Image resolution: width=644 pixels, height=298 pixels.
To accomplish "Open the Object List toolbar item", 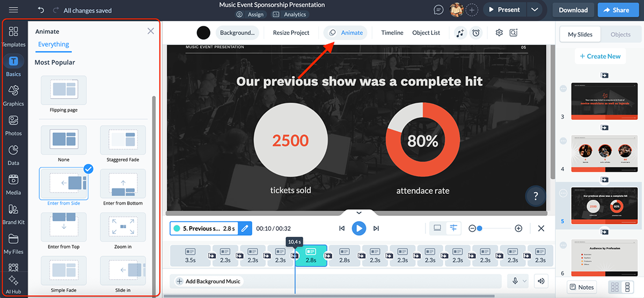I will 426,33.
